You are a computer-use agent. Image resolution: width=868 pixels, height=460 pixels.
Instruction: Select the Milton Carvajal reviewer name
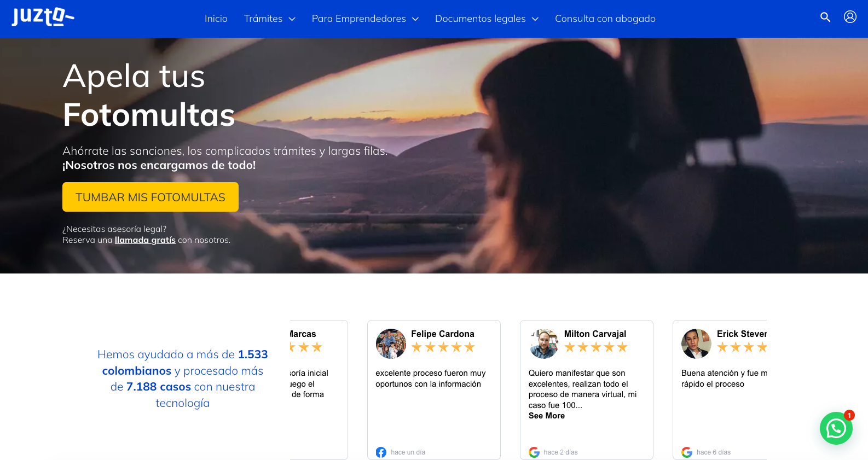[595, 334]
